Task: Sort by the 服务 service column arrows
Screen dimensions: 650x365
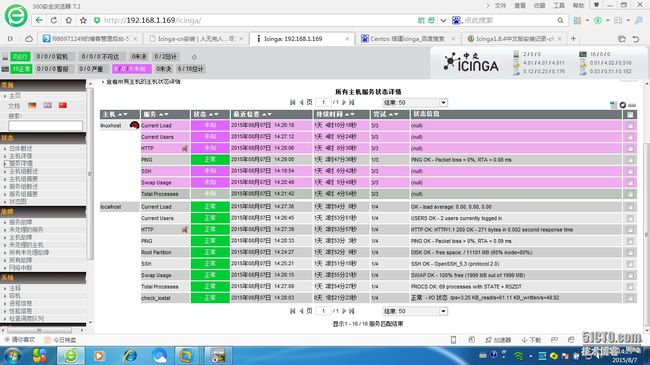Action: tap(164, 114)
